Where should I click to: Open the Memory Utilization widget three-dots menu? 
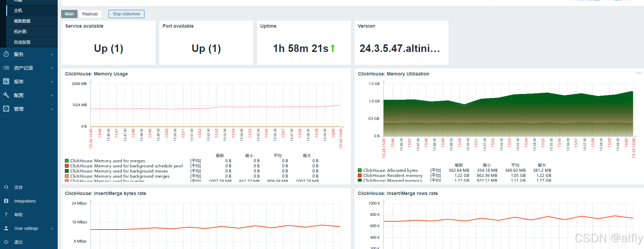click(x=639, y=73)
